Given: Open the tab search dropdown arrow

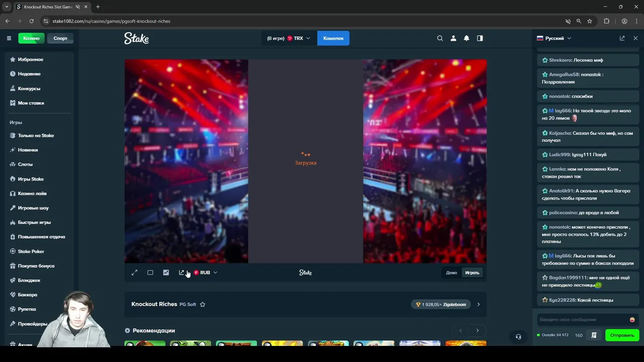Looking at the screenshot, I should pos(7,7).
